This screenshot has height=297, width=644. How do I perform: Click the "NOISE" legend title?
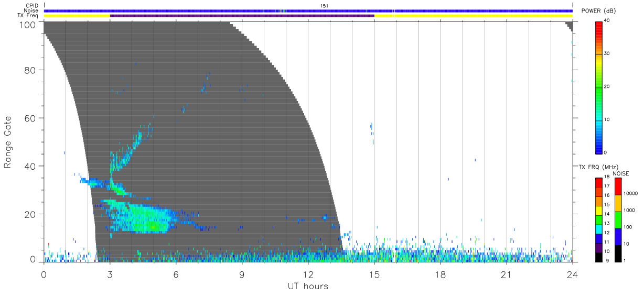coord(621,173)
